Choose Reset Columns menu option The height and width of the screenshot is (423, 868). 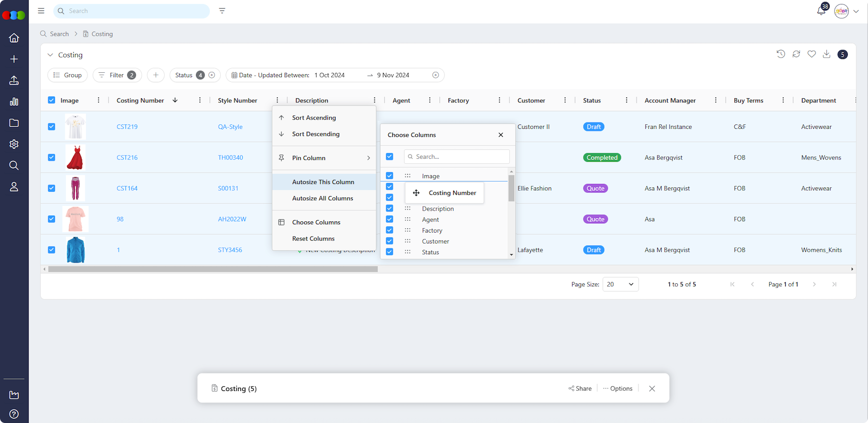click(x=313, y=239)
